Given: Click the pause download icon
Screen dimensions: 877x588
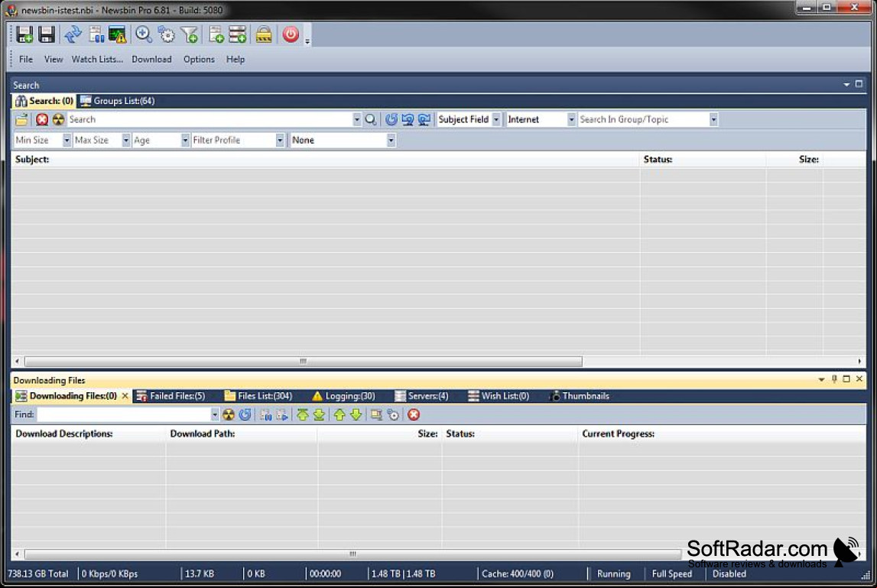Looking at the screenshot, I should pos(265,414).
